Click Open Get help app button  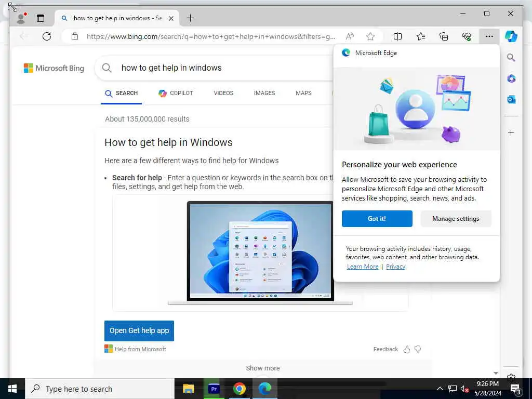coord(139,331)
